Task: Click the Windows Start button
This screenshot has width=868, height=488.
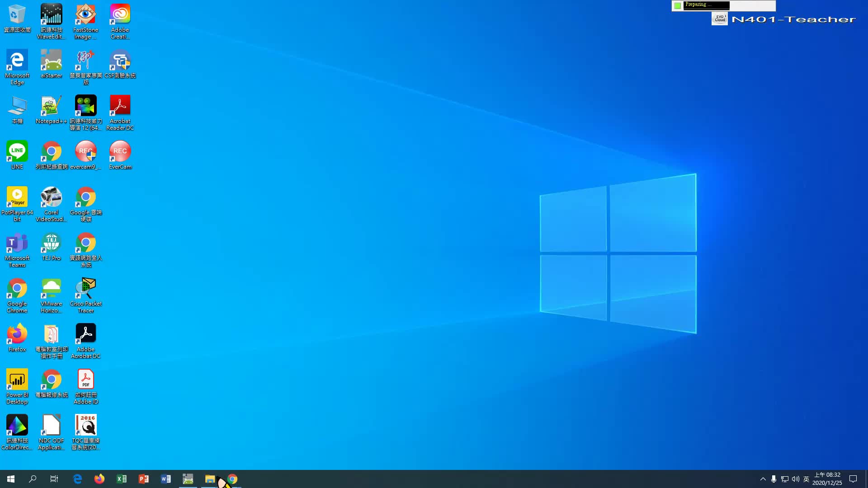Action: point(11,479)
